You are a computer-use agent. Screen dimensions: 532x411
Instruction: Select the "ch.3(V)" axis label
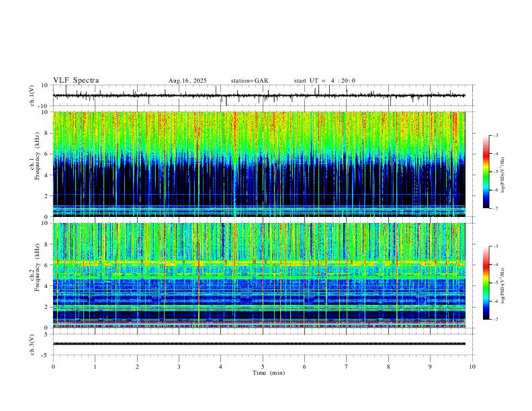(32, 345)
